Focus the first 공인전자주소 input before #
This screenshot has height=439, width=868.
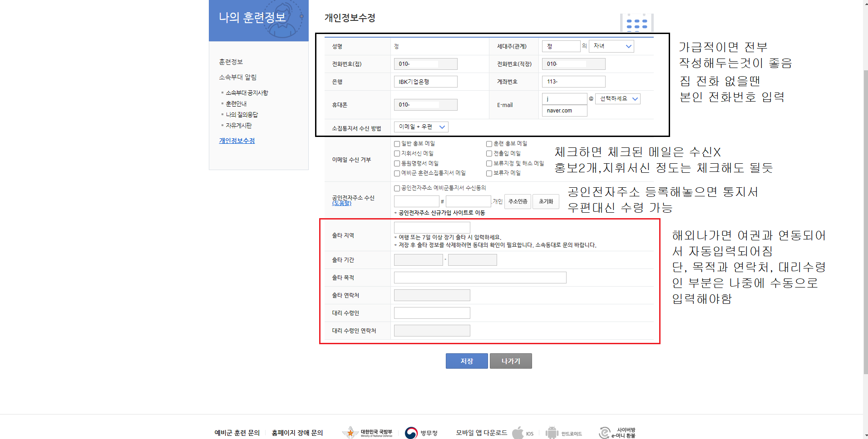click(x=417, y=201)
